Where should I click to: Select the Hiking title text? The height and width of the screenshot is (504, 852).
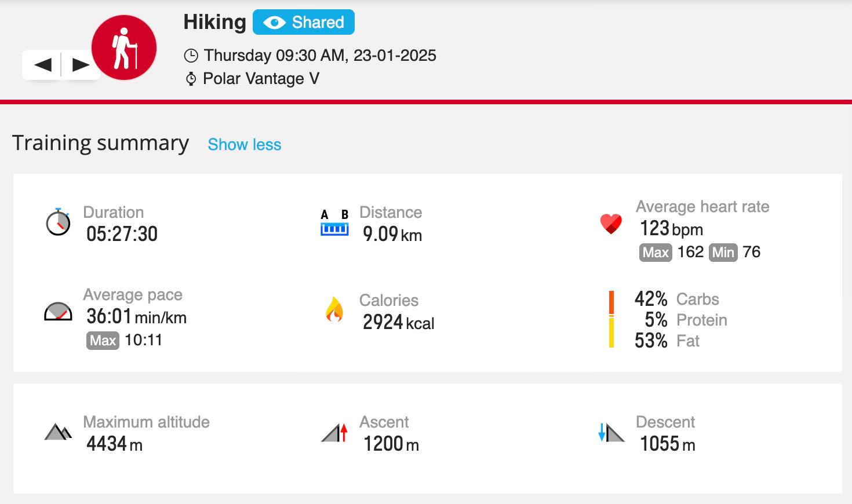215,22
